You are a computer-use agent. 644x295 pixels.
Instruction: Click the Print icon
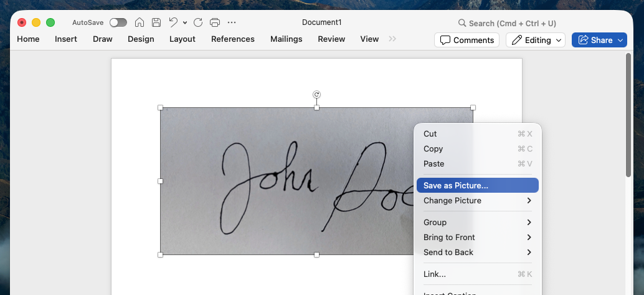pos(215,22)
